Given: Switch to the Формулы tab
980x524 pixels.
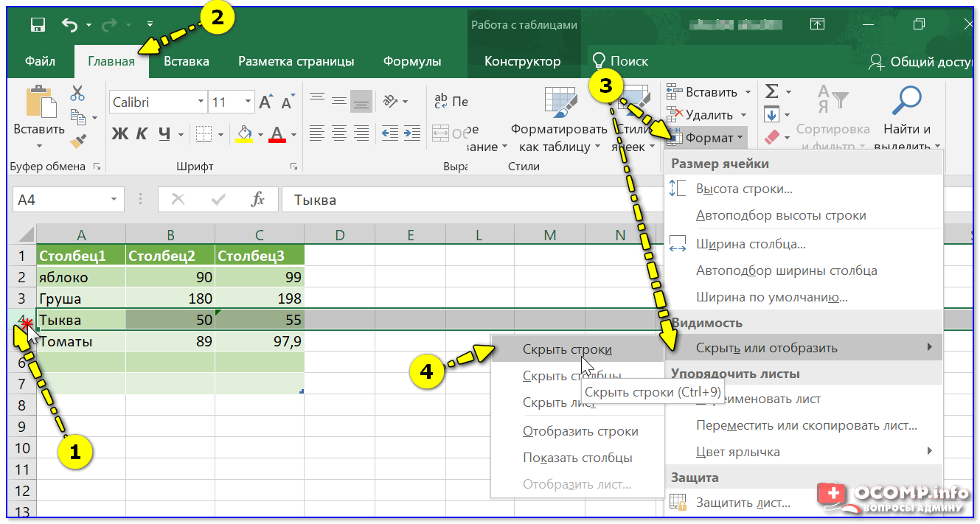Looking at the screenshot, I should [412, 61].
